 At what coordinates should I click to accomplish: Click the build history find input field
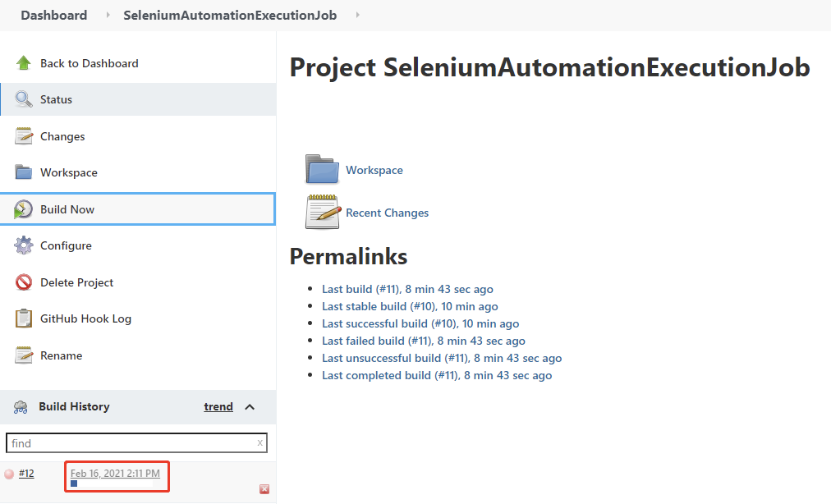click(131, 443)
